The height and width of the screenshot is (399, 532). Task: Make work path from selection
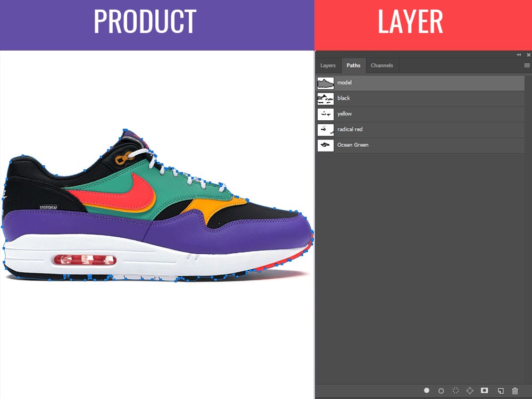point(470,391)
